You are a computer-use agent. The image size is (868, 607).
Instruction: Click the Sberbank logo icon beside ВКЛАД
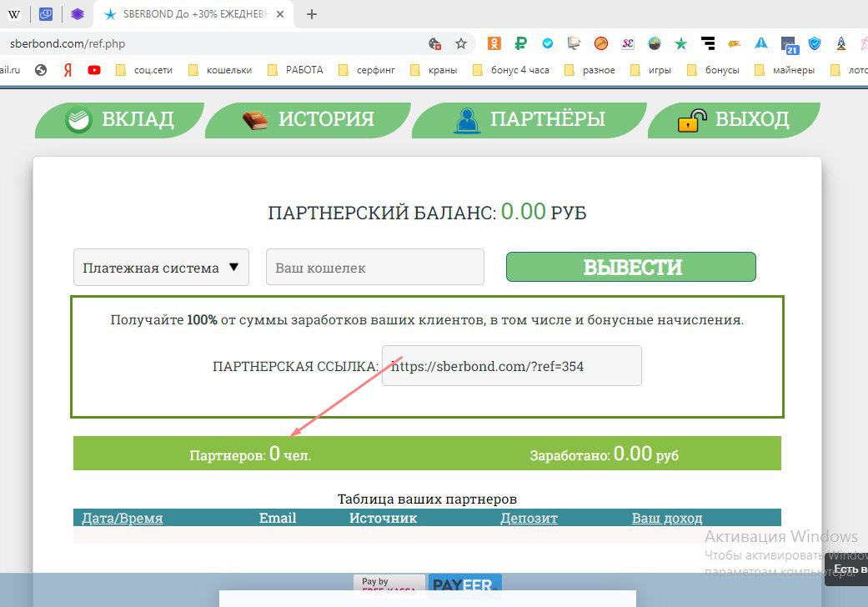click(x=78, y=119)
